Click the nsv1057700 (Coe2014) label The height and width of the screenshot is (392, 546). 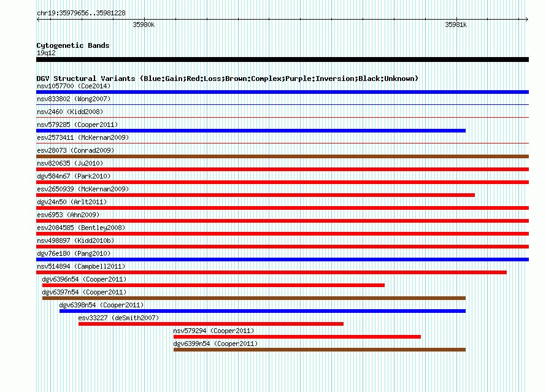pos(74,86)
